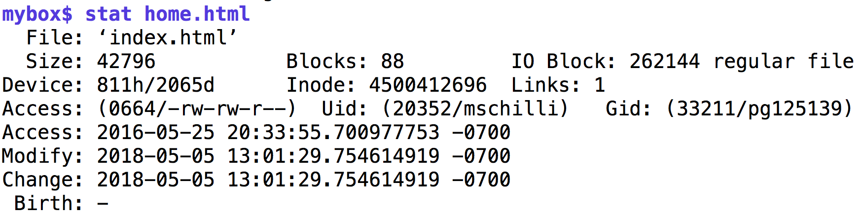Click the Gid value (33211/pg125139)
Viewport: 868px width, 216px height.
pyautogui.click(x=759, y=108)
